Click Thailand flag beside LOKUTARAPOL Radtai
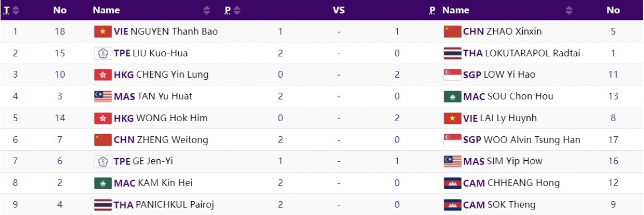This screenshot has height=215, width=644. [x=452, y=53]
